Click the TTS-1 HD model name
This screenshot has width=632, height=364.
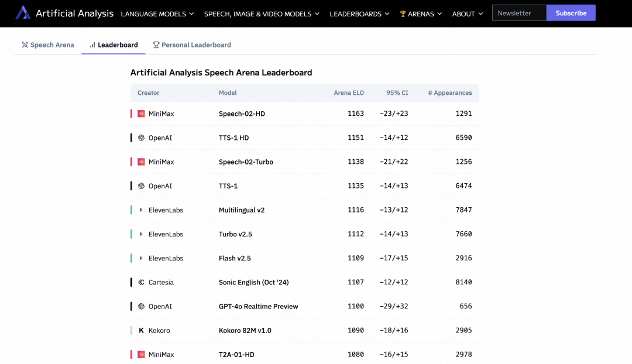(233, 138)
